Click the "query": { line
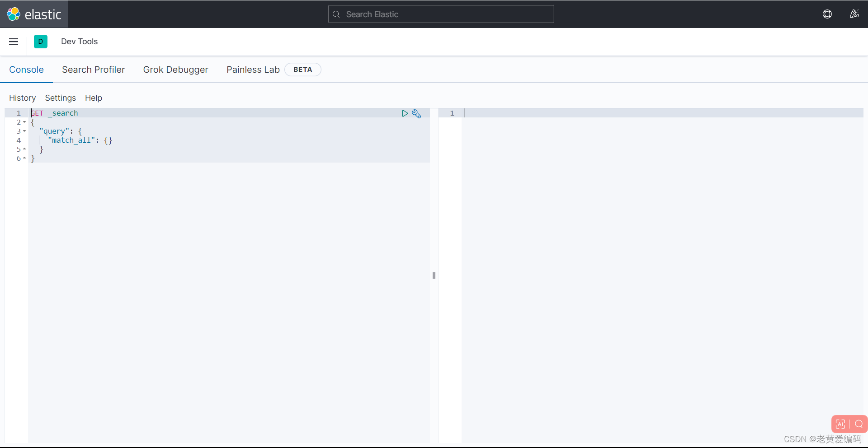The height and width of the screenshot is (448, 868). tap(61, 131)
